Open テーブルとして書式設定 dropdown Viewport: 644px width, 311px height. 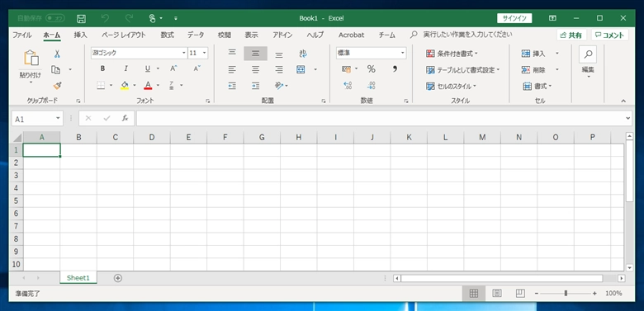click(x=463, y=70)
